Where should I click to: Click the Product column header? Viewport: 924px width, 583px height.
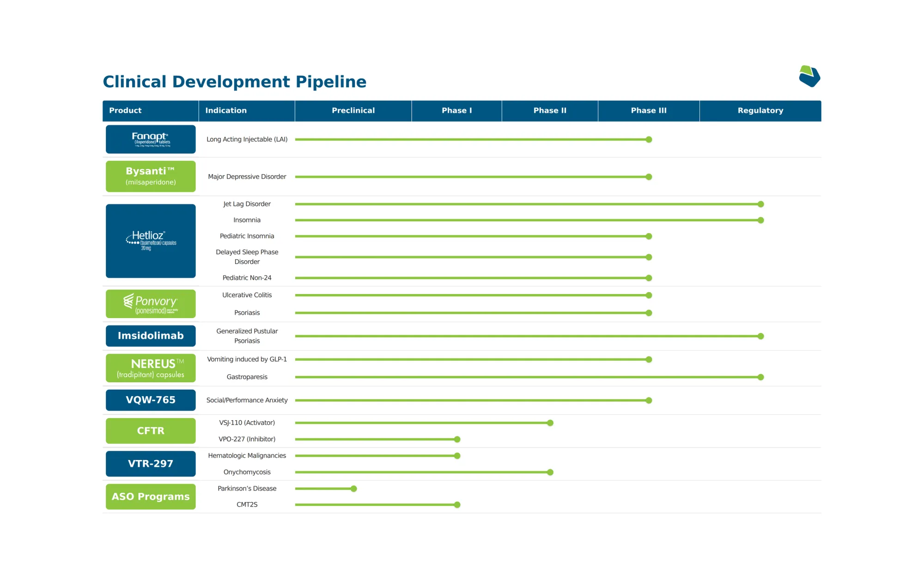(151, 111)
